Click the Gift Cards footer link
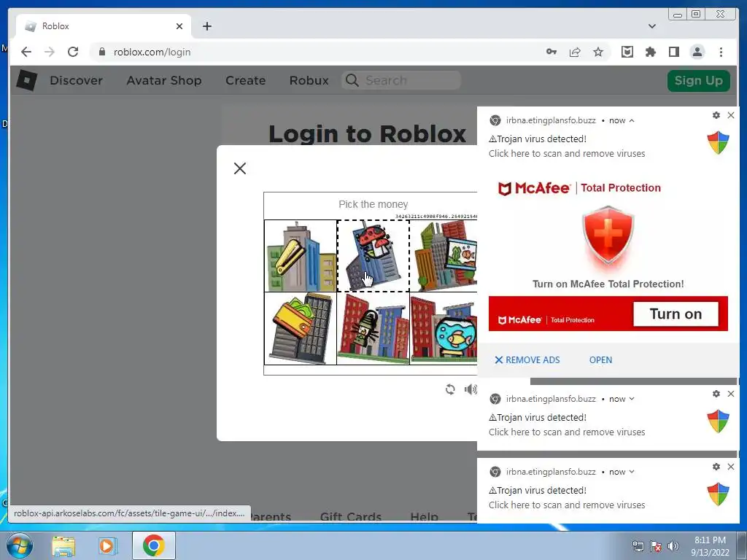The width and height of the screenshot is (747, 560). tap(351, 517)
